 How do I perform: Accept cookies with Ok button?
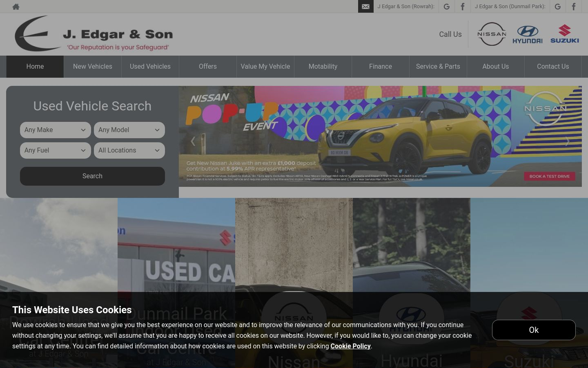534,330
